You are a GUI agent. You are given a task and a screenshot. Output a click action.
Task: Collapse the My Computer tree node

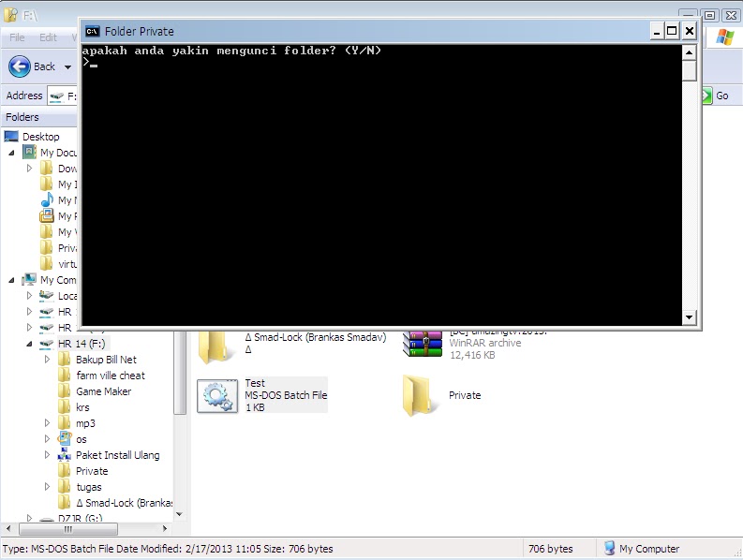pyautogui.click(x=12, y=281)
